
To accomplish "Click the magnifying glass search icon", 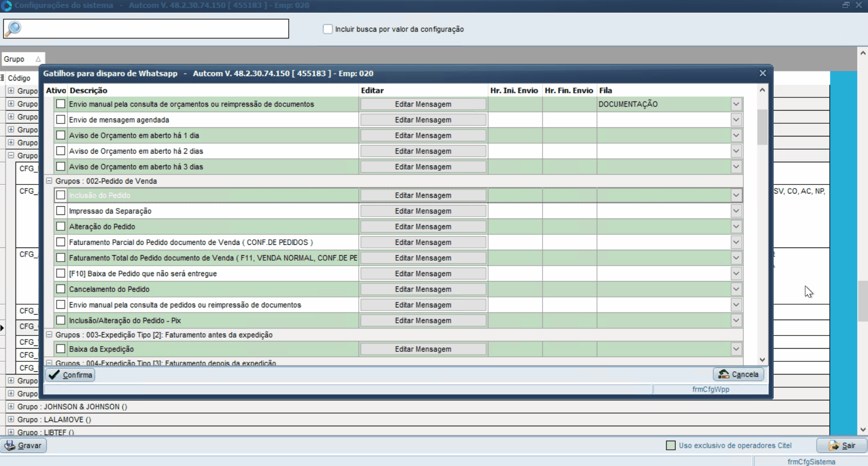I will coord(13,29).
